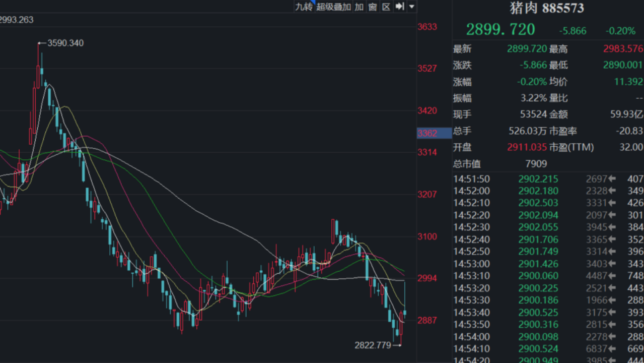Click the 3362 price axis marker

[427, 133]
